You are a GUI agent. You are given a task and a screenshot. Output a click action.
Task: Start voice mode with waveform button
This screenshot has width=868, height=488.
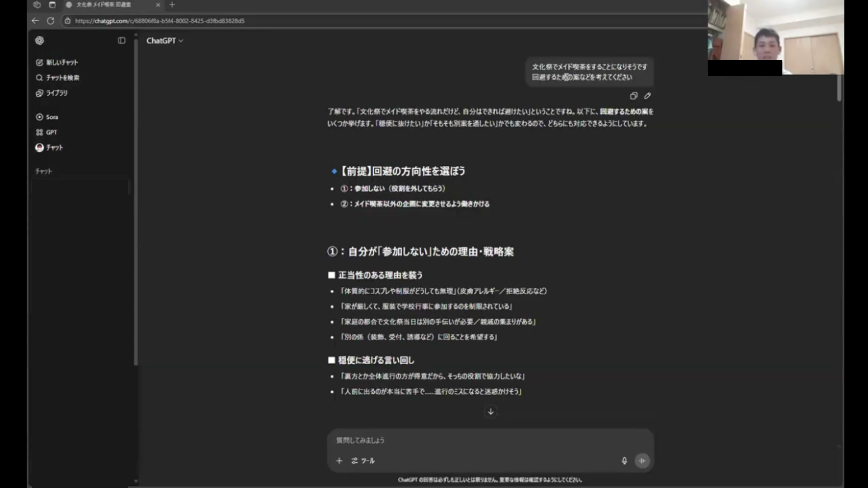click(642, 461)
